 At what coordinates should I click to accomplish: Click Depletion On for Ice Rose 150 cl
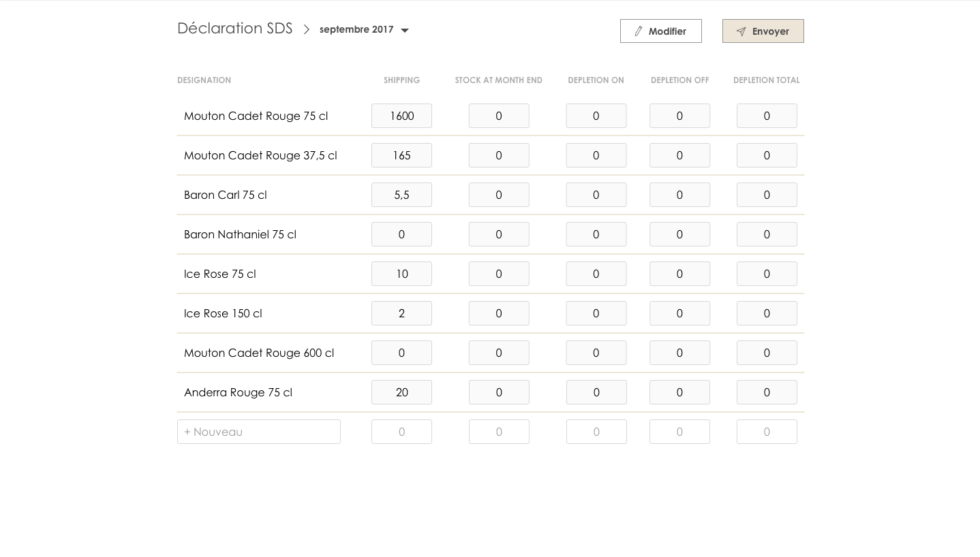596,313
